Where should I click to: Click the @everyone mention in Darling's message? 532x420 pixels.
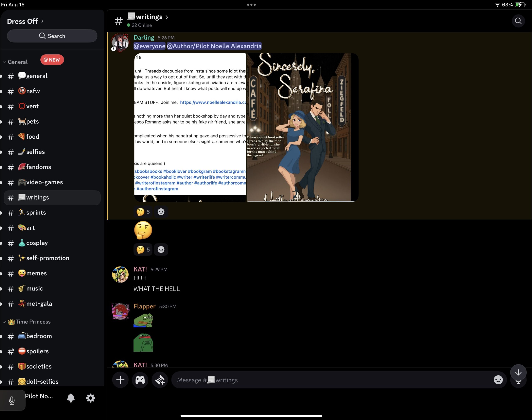point(149,46)
